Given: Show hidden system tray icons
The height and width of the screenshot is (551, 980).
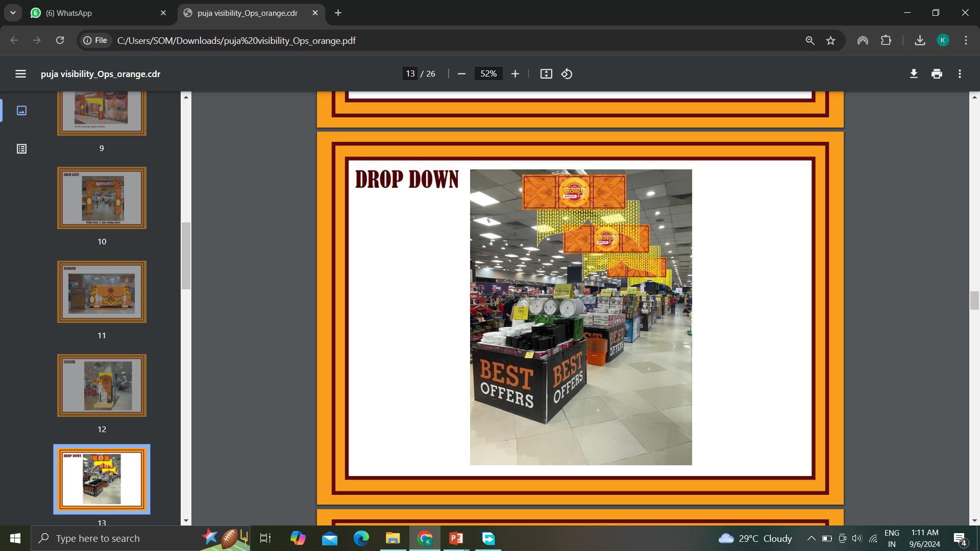Looking at the screenshot, I should (x=811, y=538).
